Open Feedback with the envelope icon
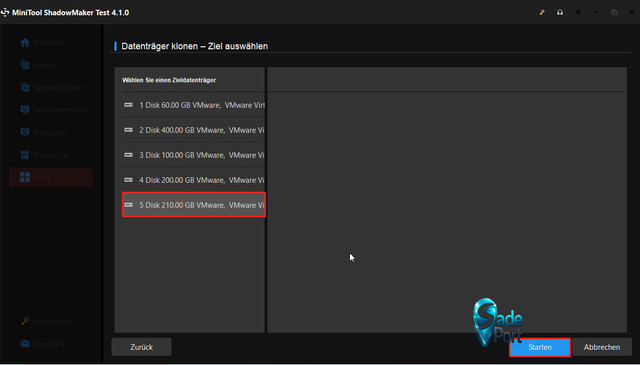This screenshot has height=365, width=640. pyautogui.click(x=43, y=344)
